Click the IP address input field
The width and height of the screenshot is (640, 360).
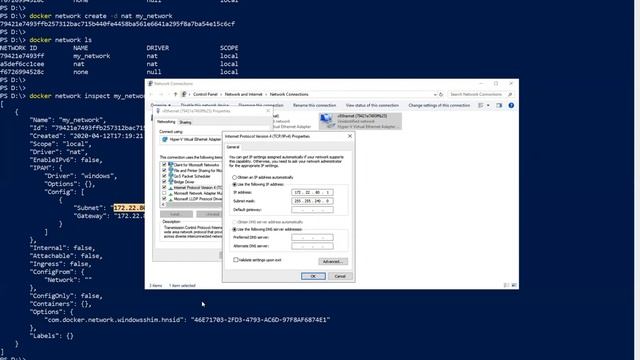coord(312,192)
